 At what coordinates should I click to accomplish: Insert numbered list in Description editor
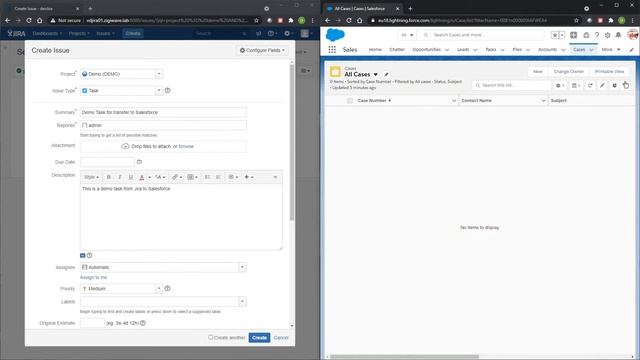[218, 177]
